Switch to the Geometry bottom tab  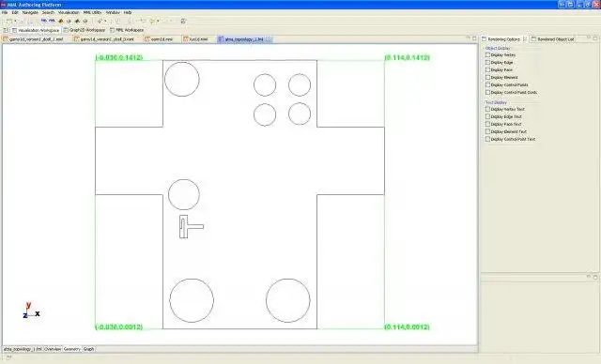click(71, 349)
